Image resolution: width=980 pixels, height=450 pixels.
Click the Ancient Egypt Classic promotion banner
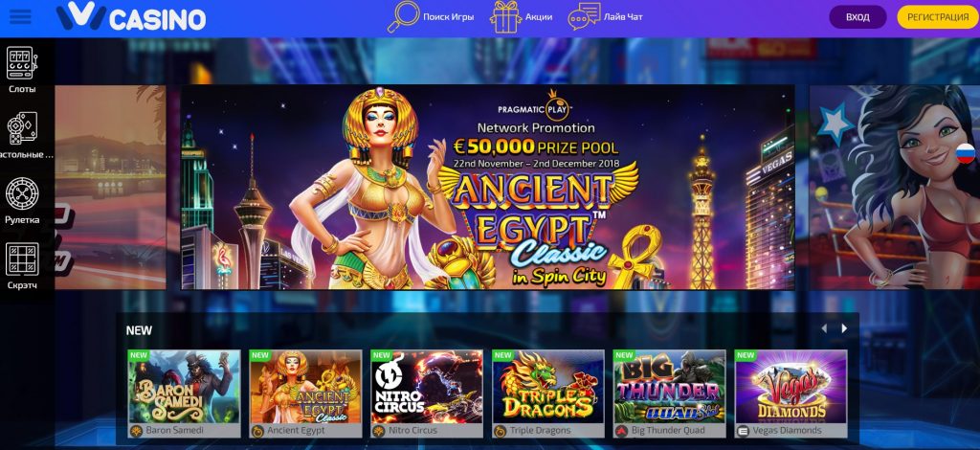(x=487, y=187)
